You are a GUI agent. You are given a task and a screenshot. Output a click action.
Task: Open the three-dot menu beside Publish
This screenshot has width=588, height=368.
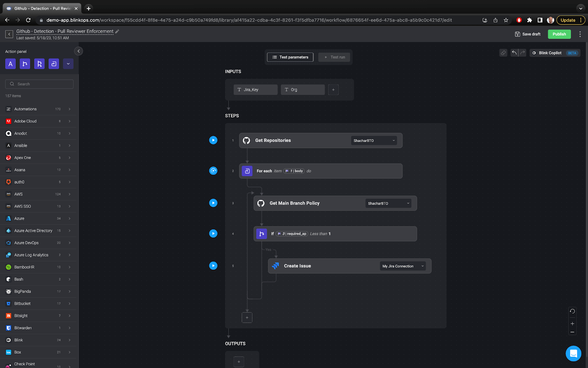pos(580,34)
